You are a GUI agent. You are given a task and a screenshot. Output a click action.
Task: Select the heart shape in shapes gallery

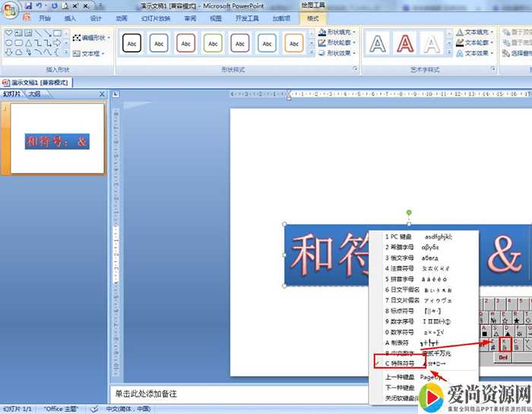[9, 33]
